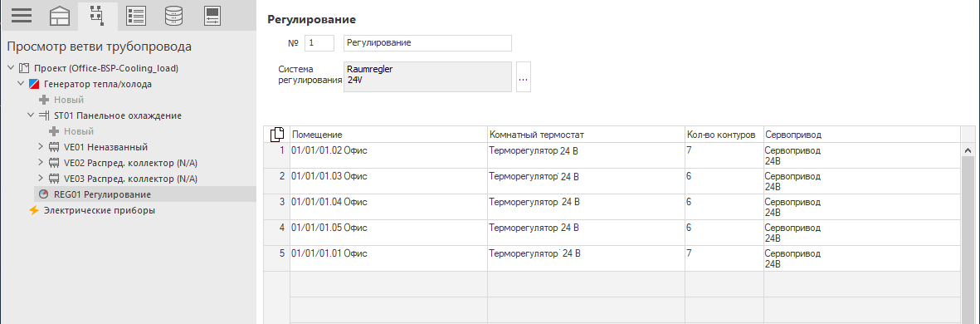Click the VE02 manifold icon
This screenshot has width=980, height=324.
coord(55,163)
